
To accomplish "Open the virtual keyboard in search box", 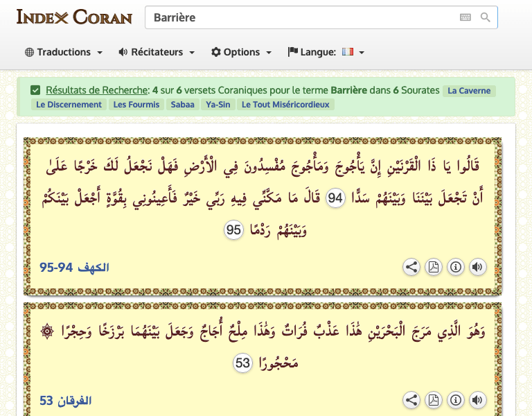I will (465, 17).
